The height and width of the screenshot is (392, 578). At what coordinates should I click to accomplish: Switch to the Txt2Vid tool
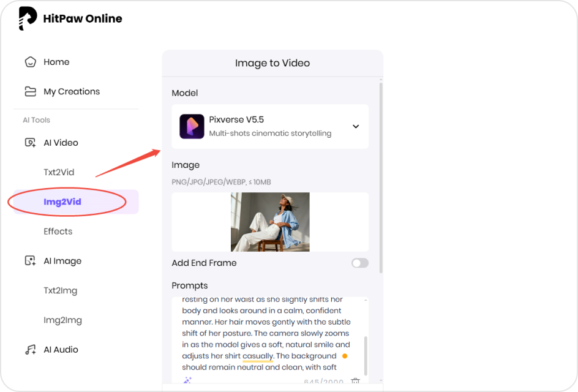59,172
